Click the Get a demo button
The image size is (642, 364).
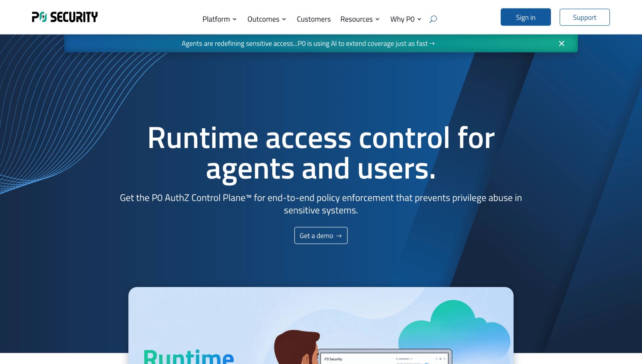point(321,236)
